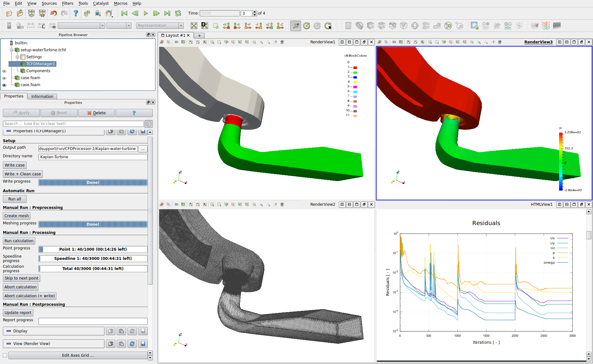Apply the Contour filter from the toolbar
The image size is (593, 364).
click(359, 26)
